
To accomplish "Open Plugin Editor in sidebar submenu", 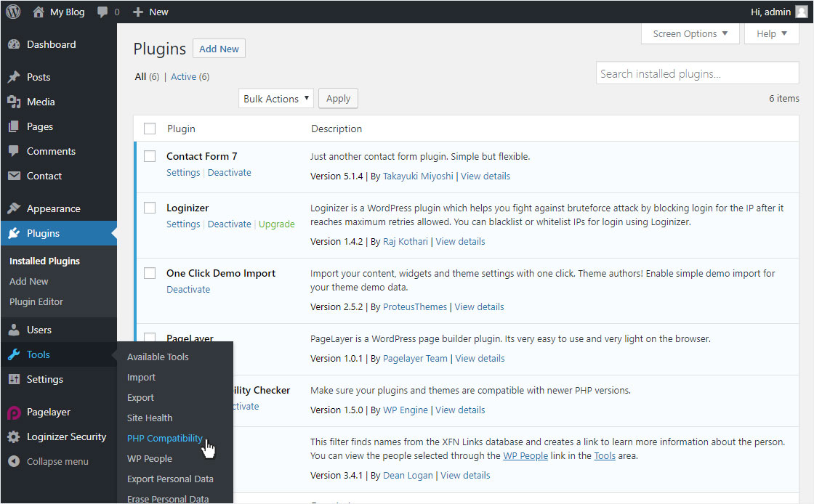I will 36,302.
